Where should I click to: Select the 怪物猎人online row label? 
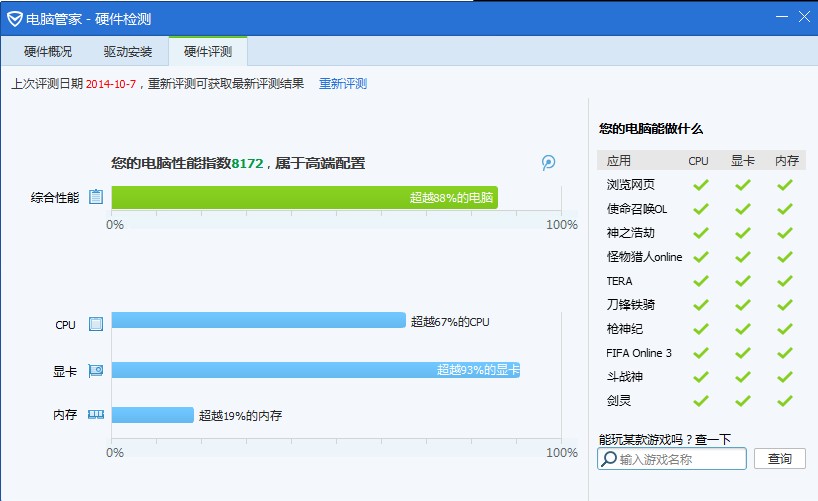(644, 257)
